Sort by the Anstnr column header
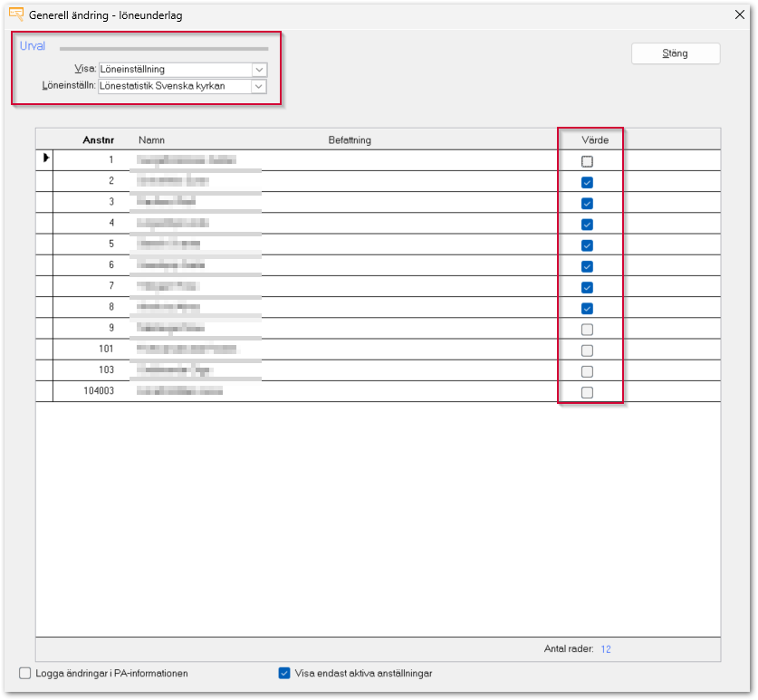This screenshot has width=758, height=700. tap(98, 140)
